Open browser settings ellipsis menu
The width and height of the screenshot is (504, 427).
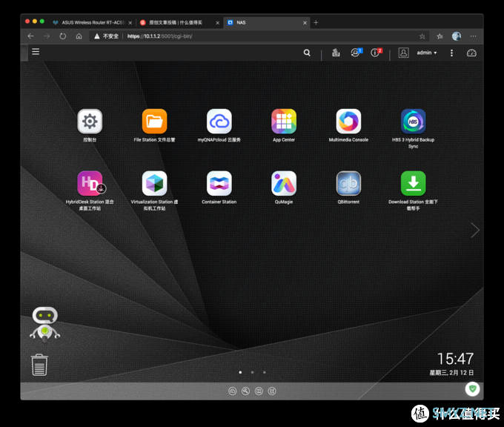point(474,36)
